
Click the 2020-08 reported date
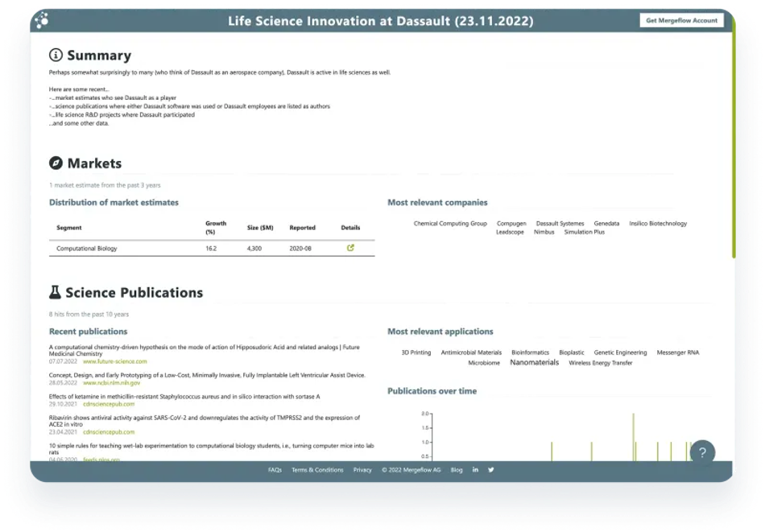click(300, 248)
